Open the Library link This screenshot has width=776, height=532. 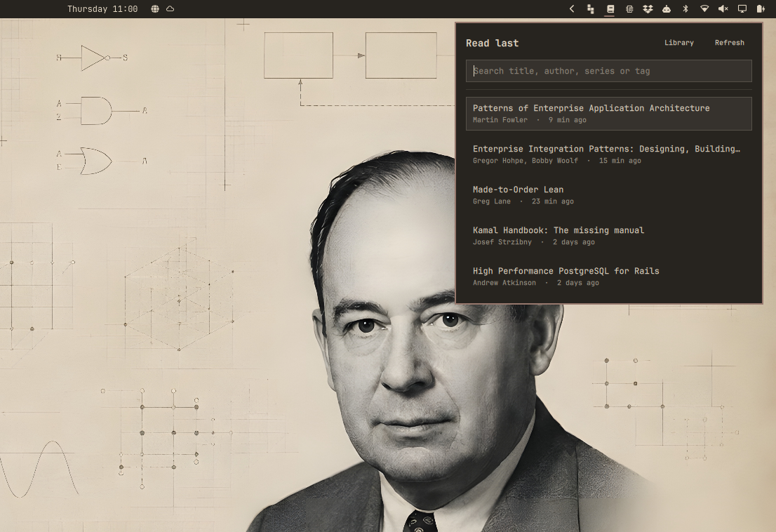(x=679, y=43)
